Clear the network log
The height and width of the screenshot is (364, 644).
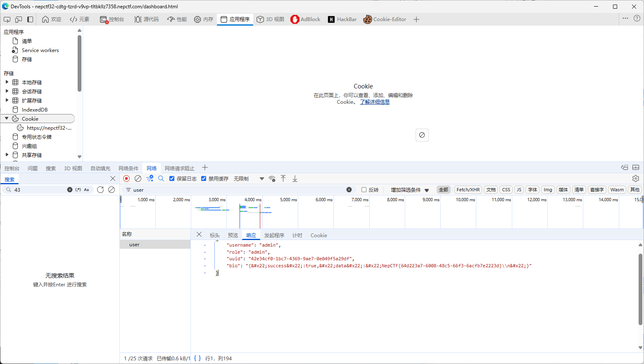[138, 178]
